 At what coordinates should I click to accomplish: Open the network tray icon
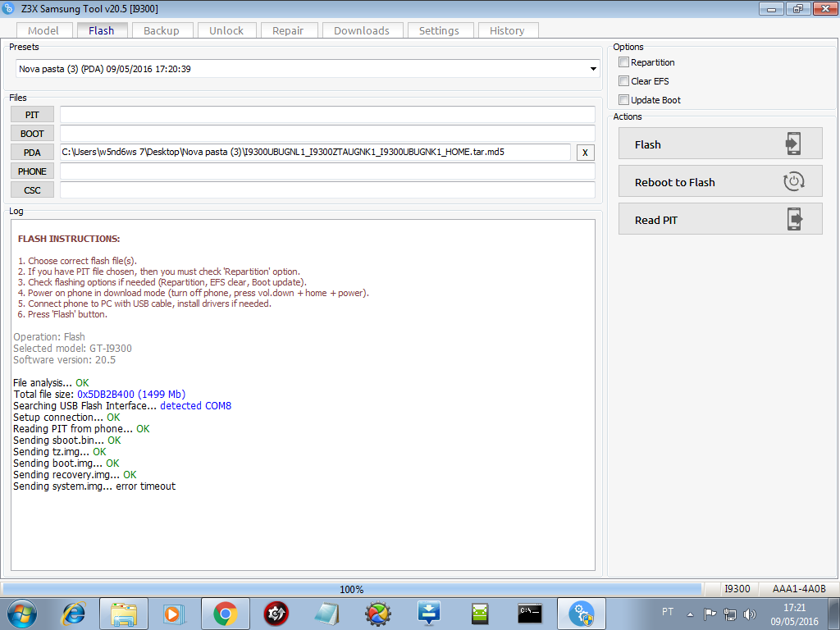click(x=729, y=614)
